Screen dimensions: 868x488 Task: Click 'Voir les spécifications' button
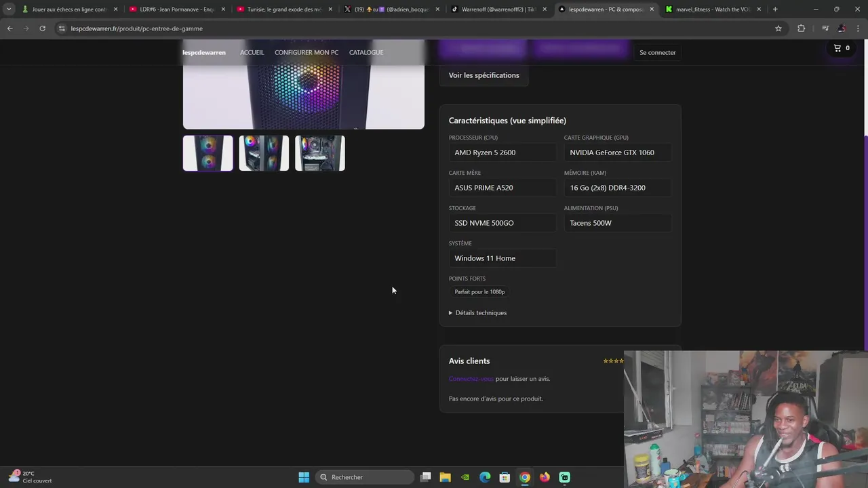pos(484,75)
